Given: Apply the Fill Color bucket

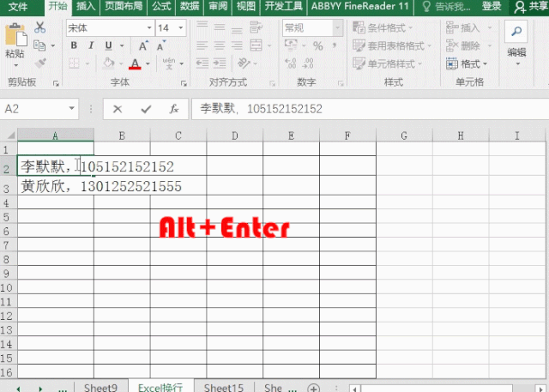Looking at the screenshot, I should click(109, 63).
